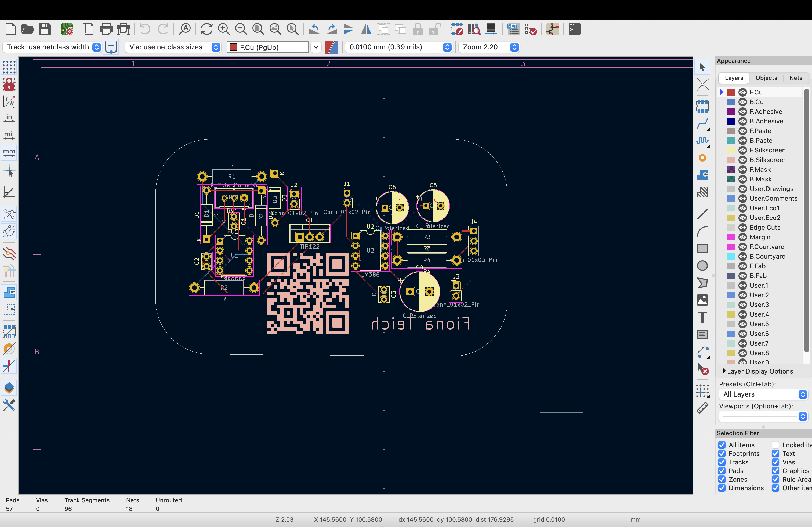The image size is (812, 527).
Task: Toggle visibility of F.Courtyard layer
Action: (x=742, y=247)
